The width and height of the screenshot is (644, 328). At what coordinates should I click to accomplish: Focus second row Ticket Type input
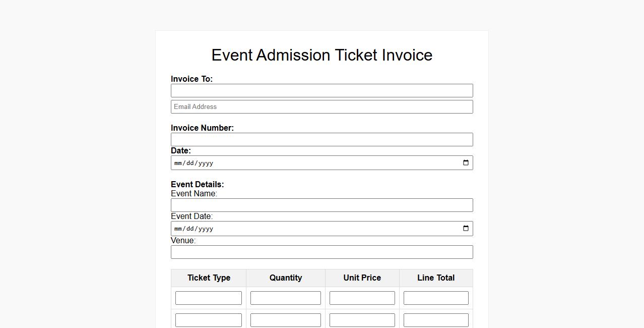coord(208,320)
